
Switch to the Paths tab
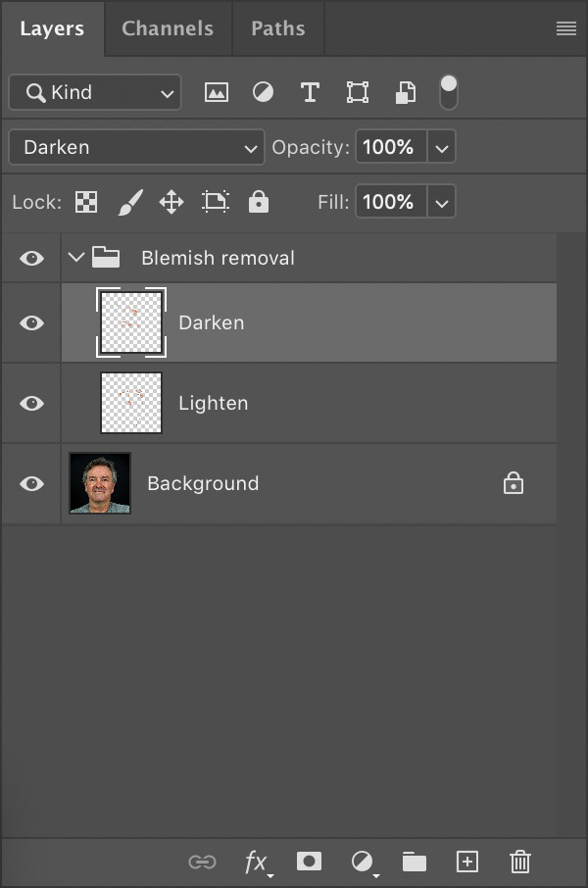[x=278, y=28]
